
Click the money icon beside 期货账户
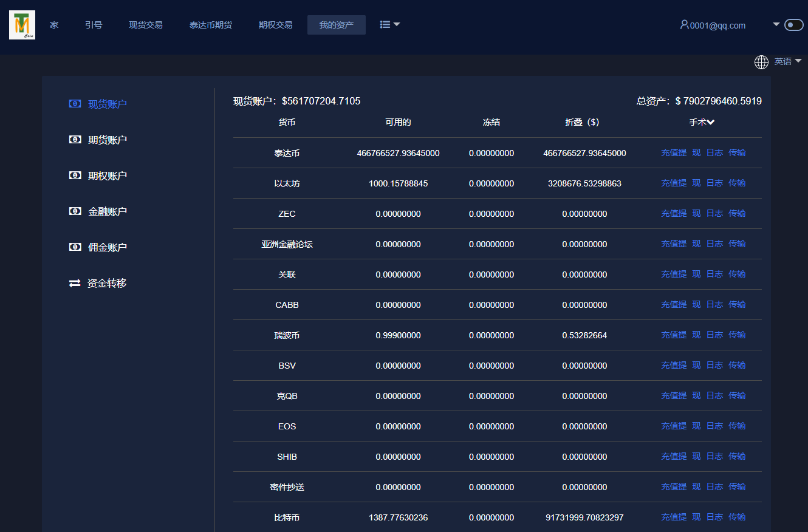pyautogui.click(x=75, y=140)
